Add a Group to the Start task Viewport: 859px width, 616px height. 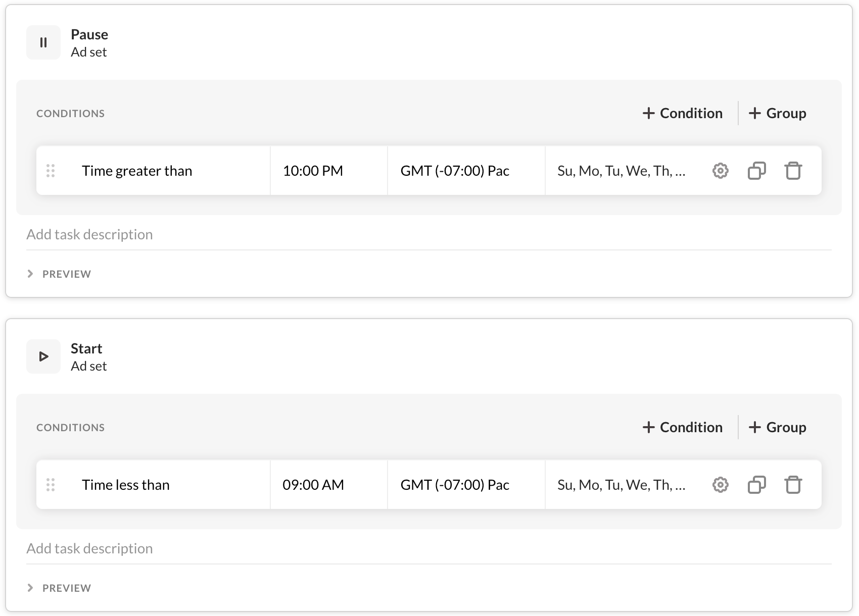coord(777,427)
